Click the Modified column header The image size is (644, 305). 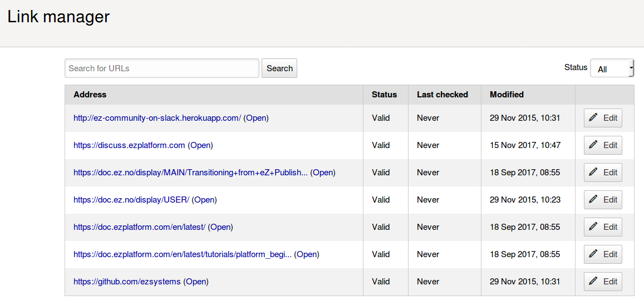tap(507, 95)
